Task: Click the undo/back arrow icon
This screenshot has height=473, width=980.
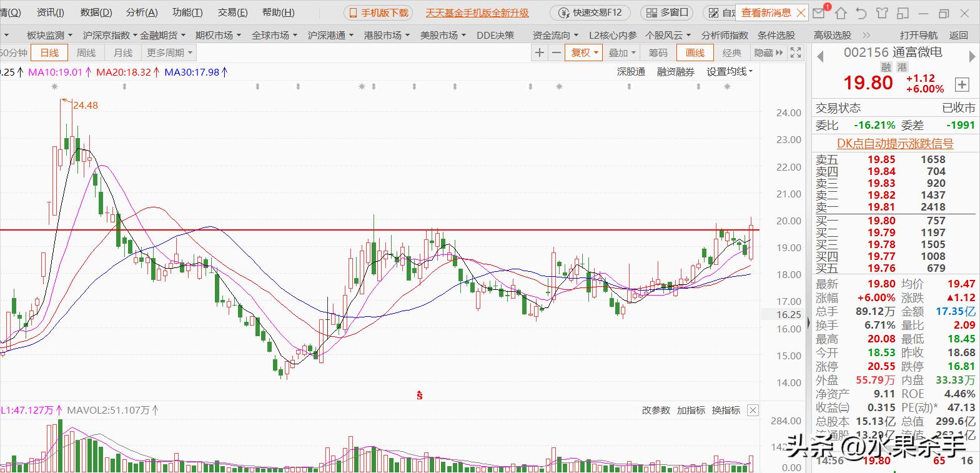Action: click(x=861, y=13)
